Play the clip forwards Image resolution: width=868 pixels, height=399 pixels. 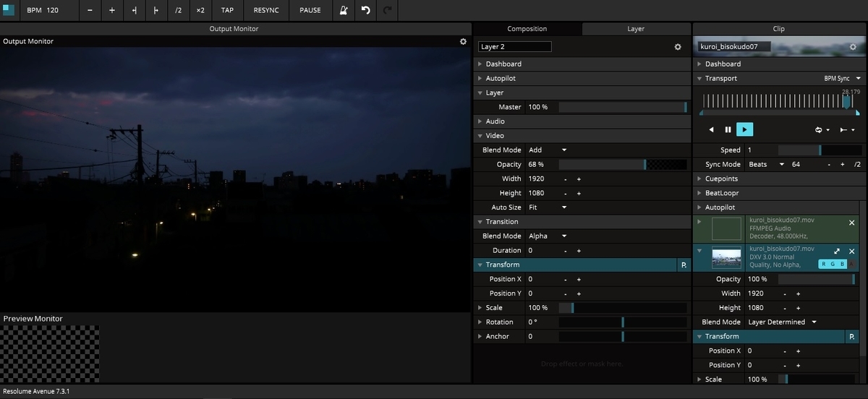[744, 130]
